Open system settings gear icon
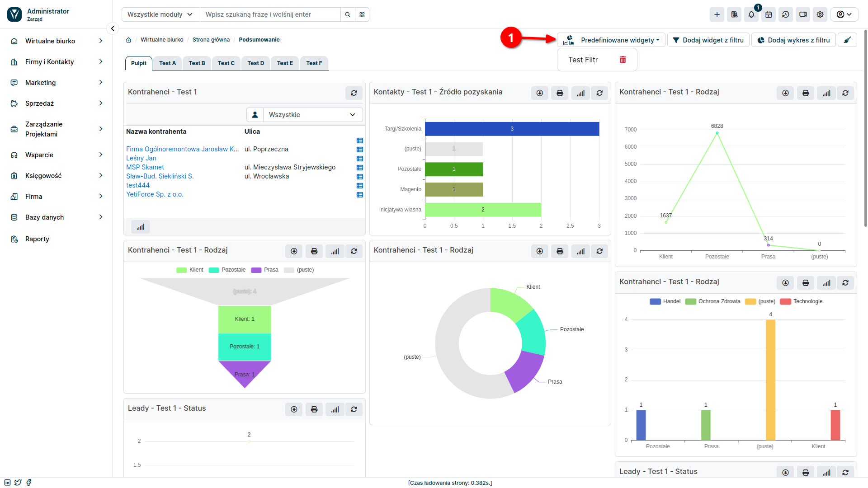 pos(820,14)
